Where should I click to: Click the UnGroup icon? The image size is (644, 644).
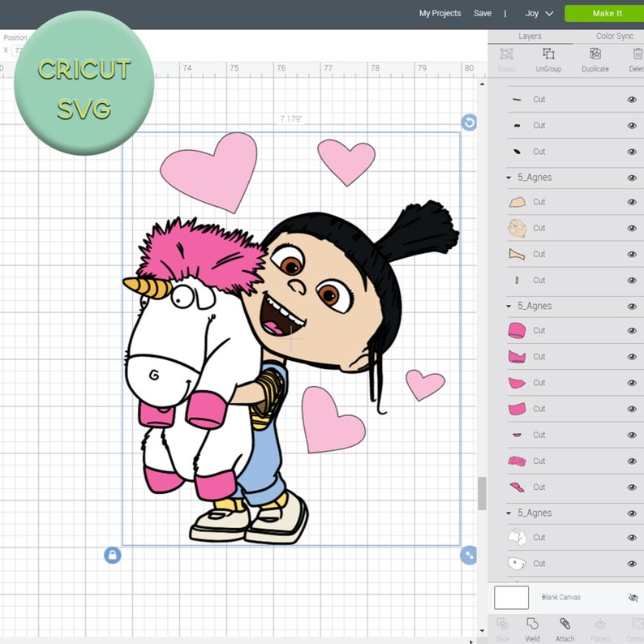(548, 54)
